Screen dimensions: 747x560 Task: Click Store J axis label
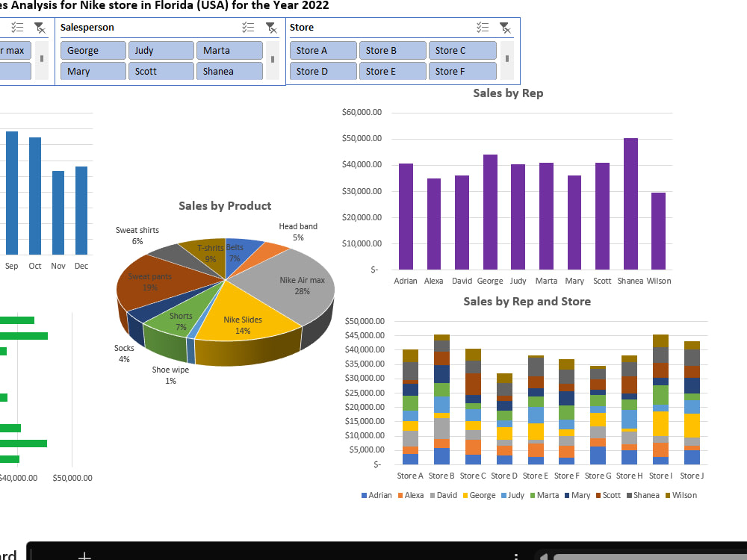[x=692, y=476]
